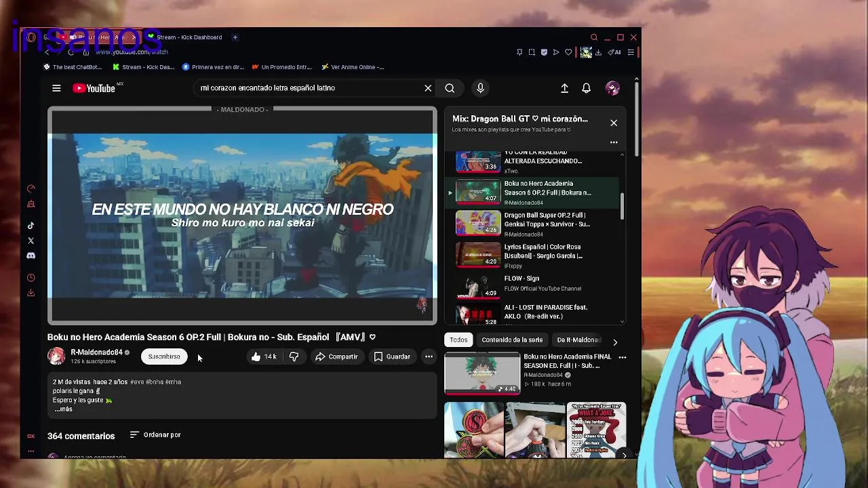Screen dimensions: 868x488
Task: Open Boku no Hero Academia FINAL SEASON ED thumbnail
Action: click(x=482, y=373)
